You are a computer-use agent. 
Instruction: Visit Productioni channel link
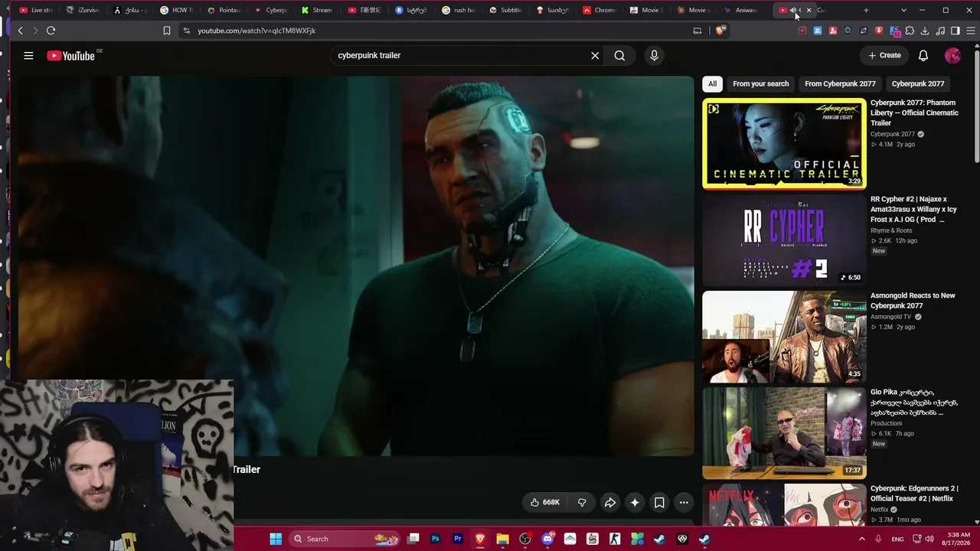coord(886,423)
